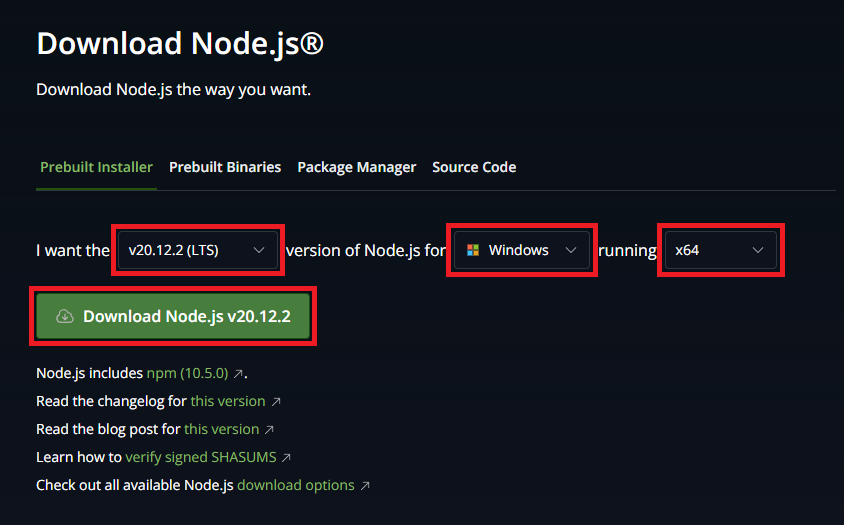Open the download options link
844x525 pixels.
tap(296, 485)
